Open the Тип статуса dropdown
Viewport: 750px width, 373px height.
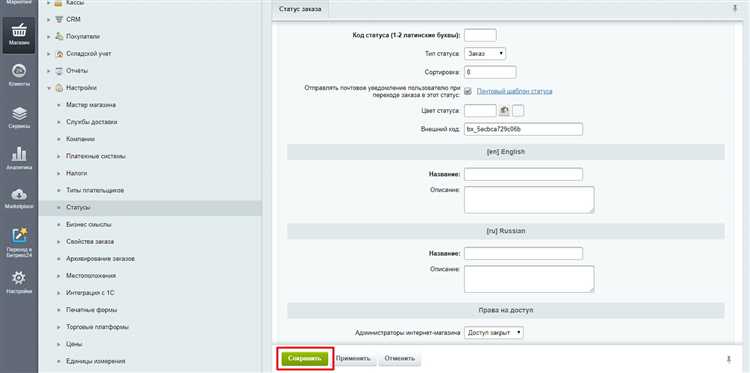coord(485,54)
